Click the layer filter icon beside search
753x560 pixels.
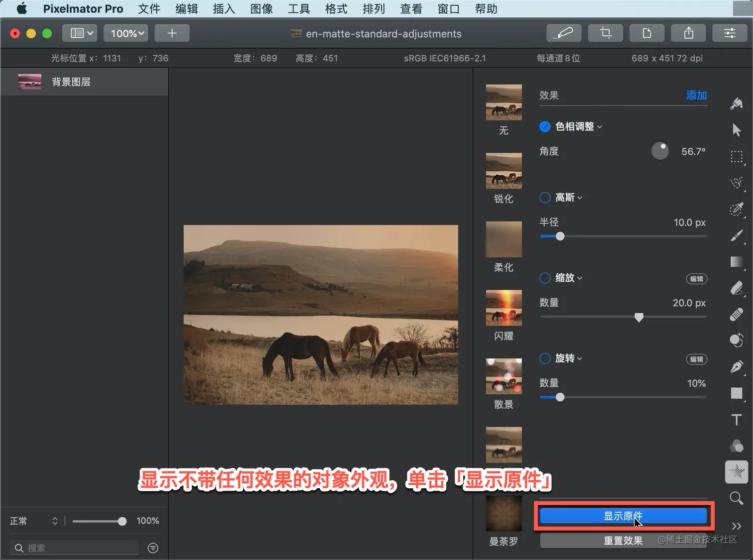(153, 548)
